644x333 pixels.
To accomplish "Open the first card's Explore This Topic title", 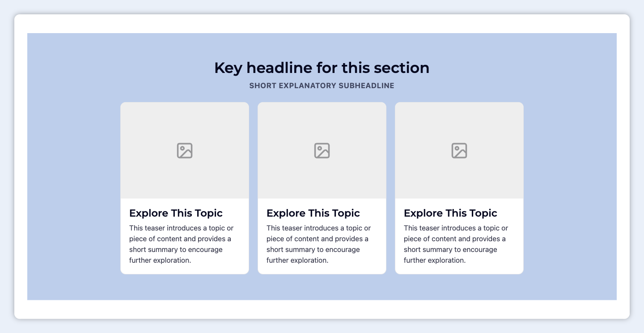I will coord(176,213).
